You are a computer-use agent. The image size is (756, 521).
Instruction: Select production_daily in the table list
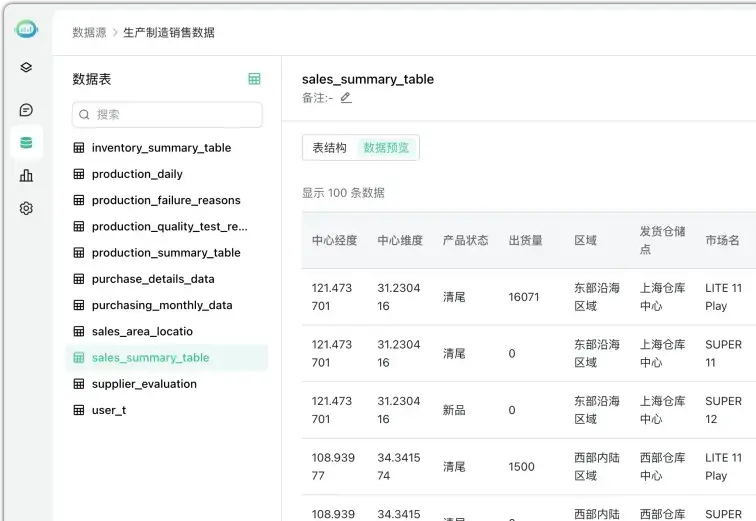coord(137,174)
